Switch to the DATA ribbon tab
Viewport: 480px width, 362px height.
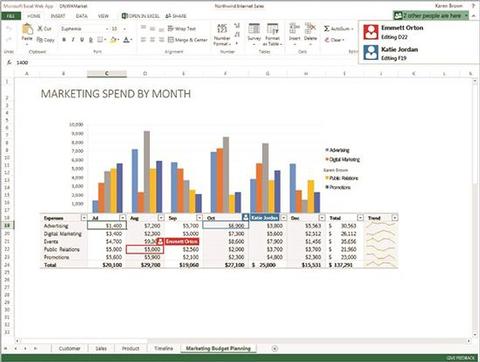(x=81, y=16)
